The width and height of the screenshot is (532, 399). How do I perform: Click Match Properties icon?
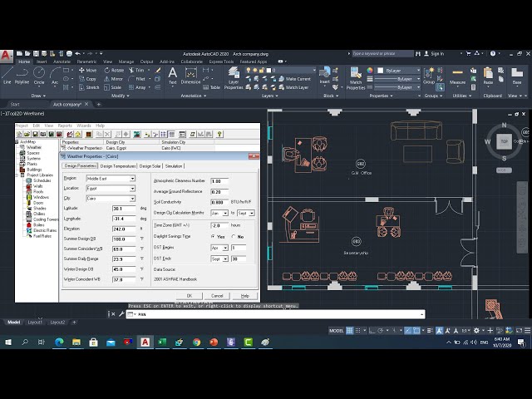[x=356, y=78]
